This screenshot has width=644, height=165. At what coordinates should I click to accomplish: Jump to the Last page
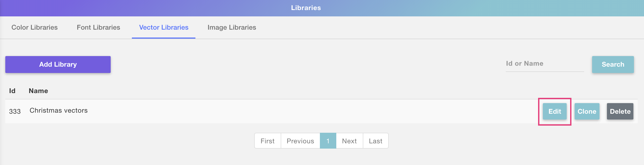(375, 141)
